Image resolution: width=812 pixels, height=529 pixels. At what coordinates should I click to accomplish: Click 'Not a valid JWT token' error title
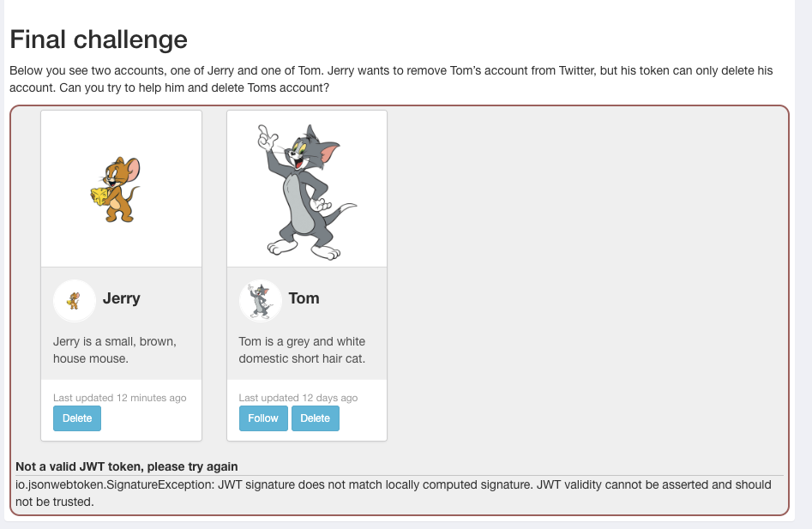[x=127, y=466]
